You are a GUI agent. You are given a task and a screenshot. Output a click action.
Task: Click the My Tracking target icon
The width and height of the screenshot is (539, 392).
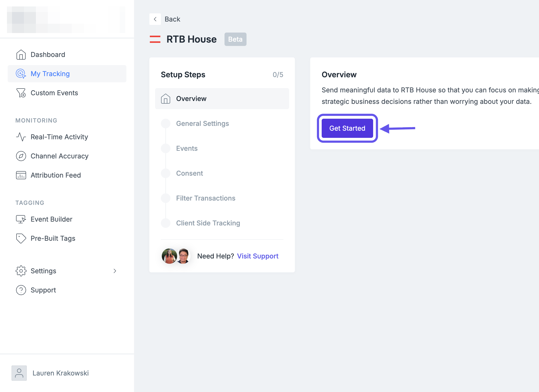click(21, 74)
